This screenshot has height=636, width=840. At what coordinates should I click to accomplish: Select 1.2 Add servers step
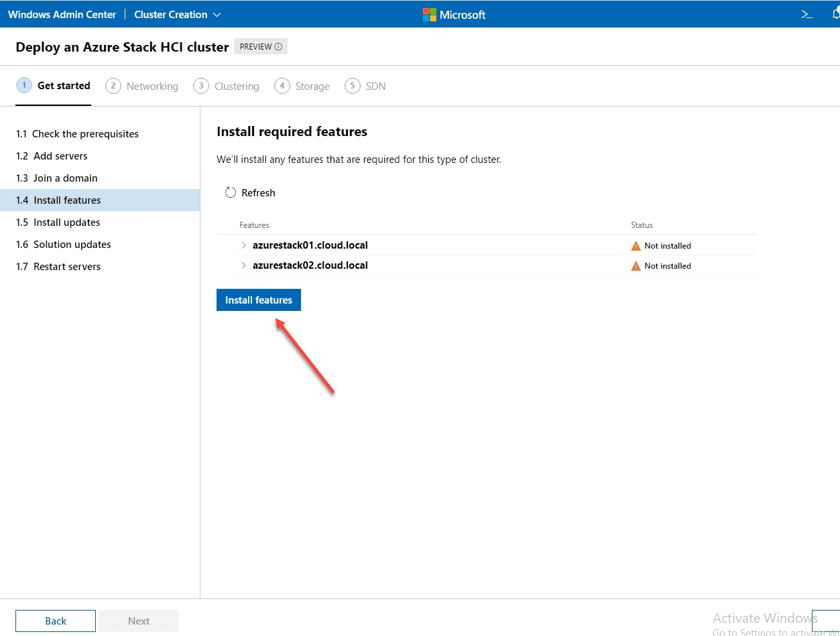click(60, 156)
